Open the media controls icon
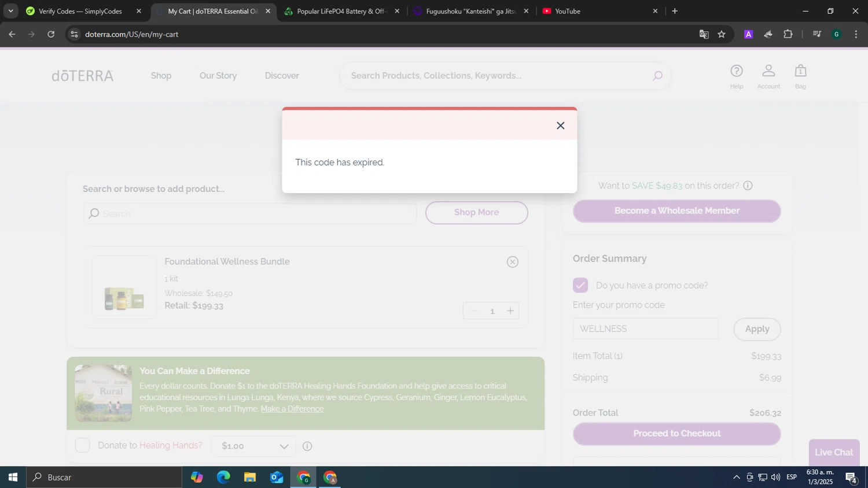 pyautogui.click(x=816, y=34)
